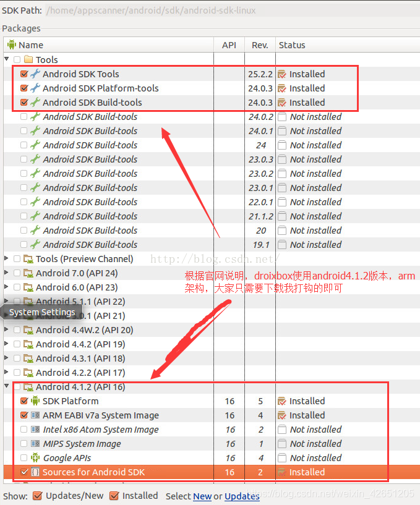This screenshot has height=505, width=420.
Task: Click the System Settings tooltip label
Action: tap(42, 312)
